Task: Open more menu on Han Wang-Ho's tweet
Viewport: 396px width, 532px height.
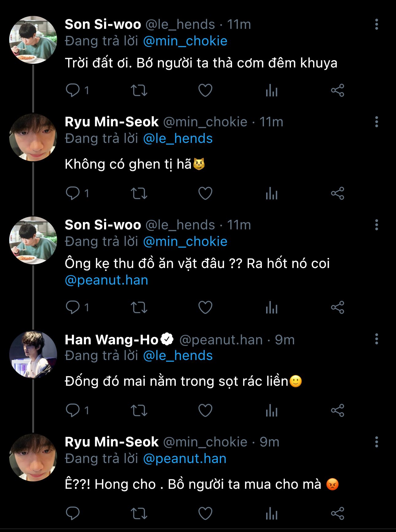Action: [x=376, y=339]
